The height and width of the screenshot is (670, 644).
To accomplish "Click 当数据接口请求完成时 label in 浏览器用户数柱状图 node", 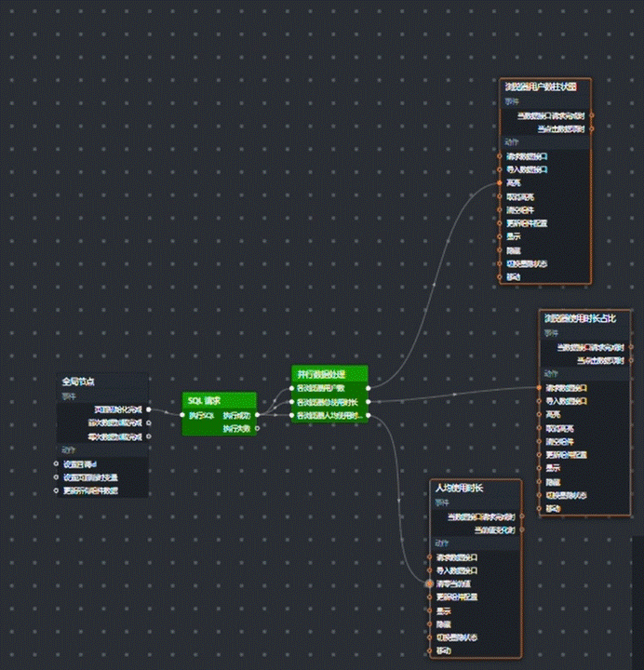I will pos(551,115).
